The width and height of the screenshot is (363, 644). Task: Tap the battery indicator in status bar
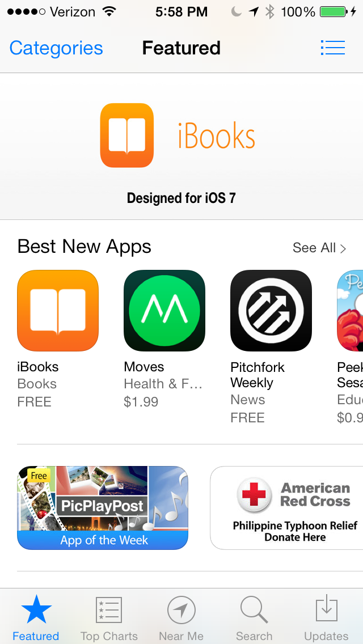pos(334,12)
